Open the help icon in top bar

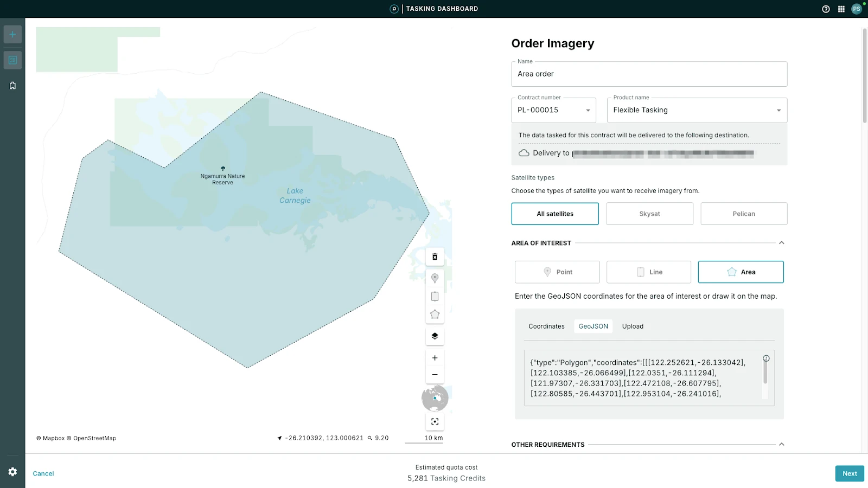826,9
